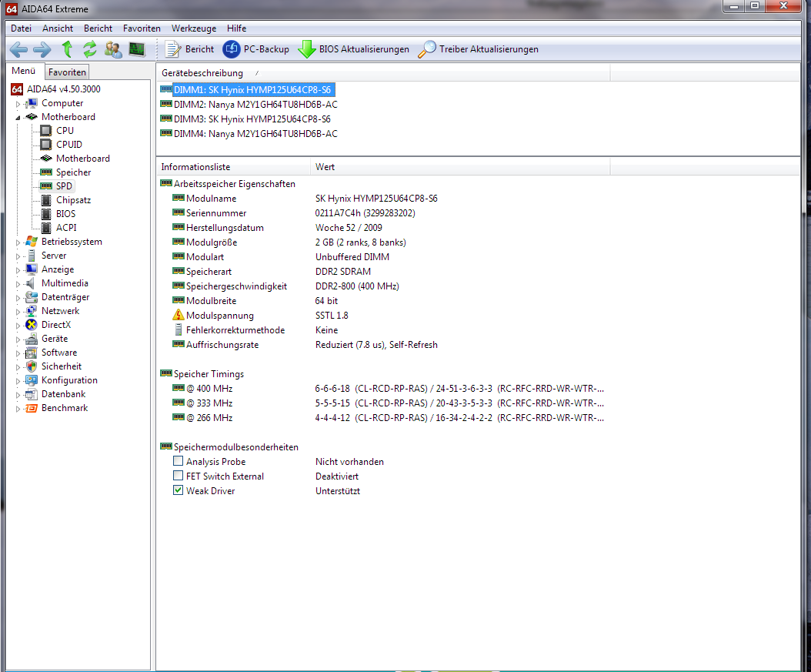The image size is (811, 672).
Task: Select DIMM1: SK Hynix HYMP125U64CP8-S6
Action: tap(248, 90)
